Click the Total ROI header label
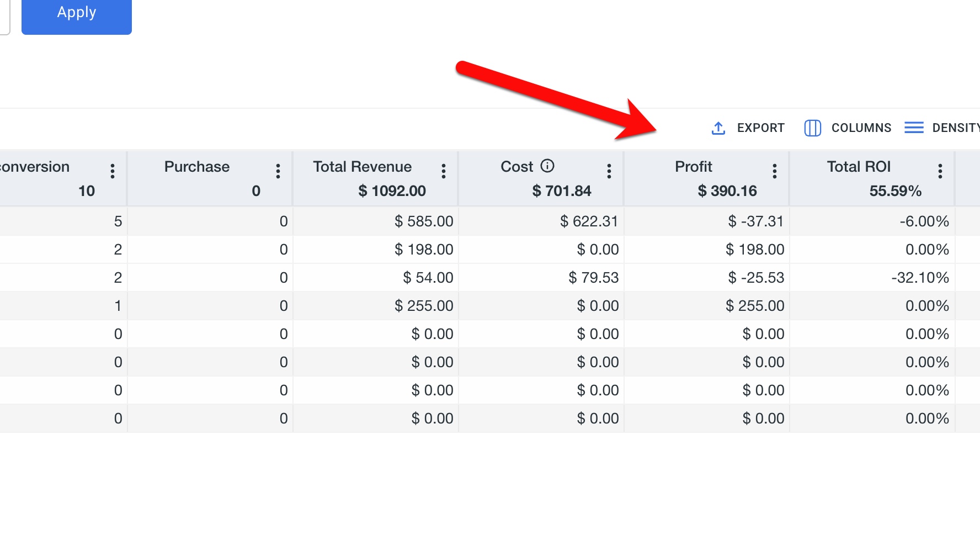Image resolution: width=980 pixels, height=540 pixels. pos(859,167)
